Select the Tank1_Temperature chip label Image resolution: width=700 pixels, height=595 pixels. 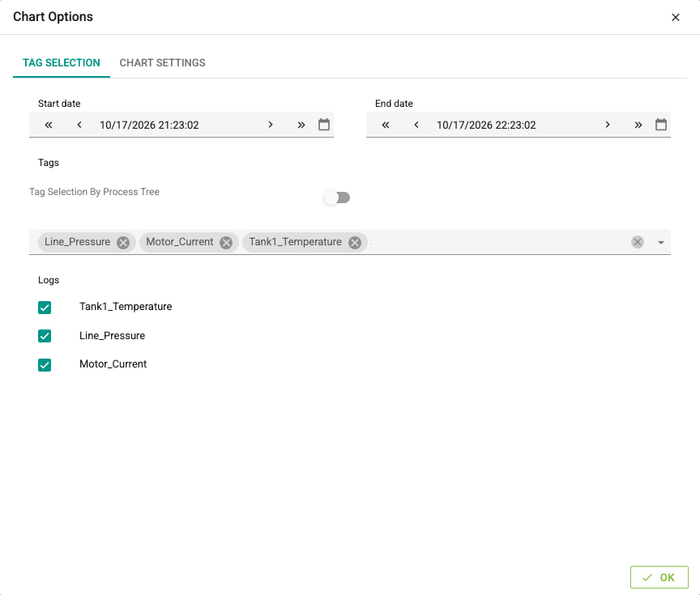tap(295, 242)
